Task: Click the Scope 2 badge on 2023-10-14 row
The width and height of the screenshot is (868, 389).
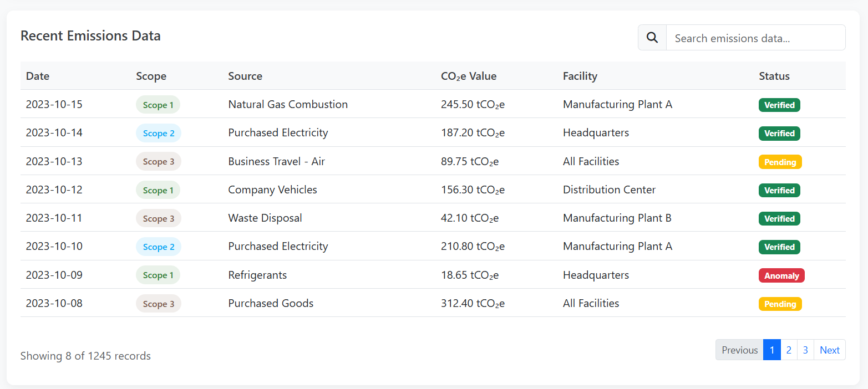Action: coord(158,133)
